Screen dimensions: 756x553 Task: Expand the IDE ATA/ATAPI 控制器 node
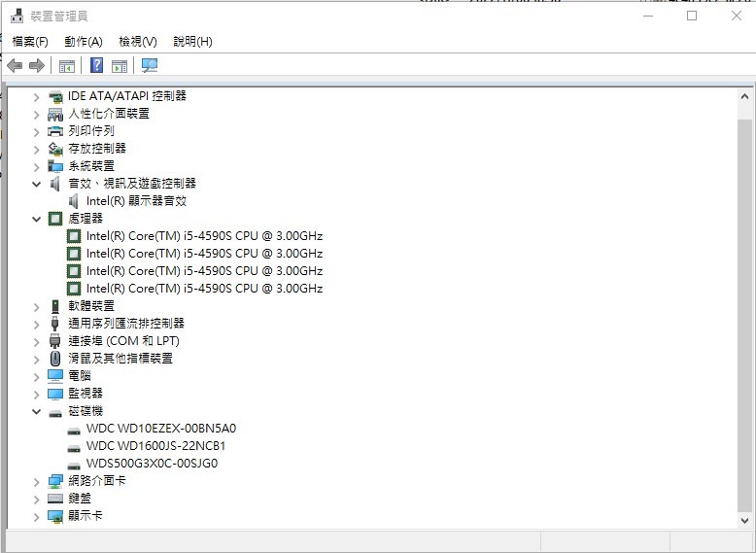[37, 97]
